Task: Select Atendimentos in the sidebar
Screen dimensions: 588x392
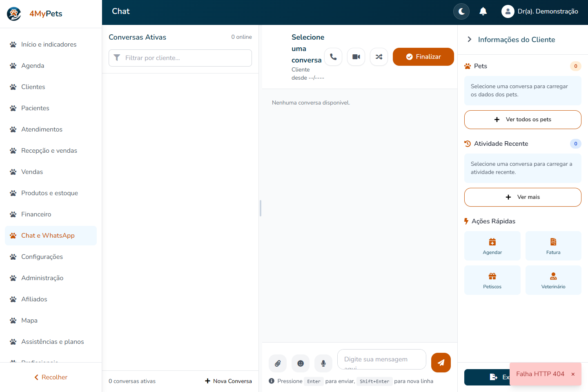Action: [x=51, y=129]
